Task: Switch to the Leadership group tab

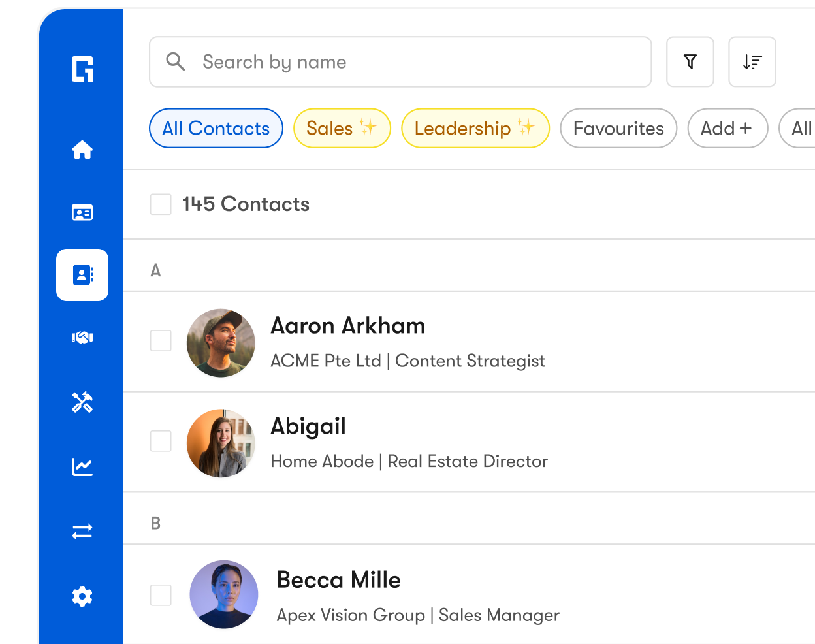Action: (475, 128)
